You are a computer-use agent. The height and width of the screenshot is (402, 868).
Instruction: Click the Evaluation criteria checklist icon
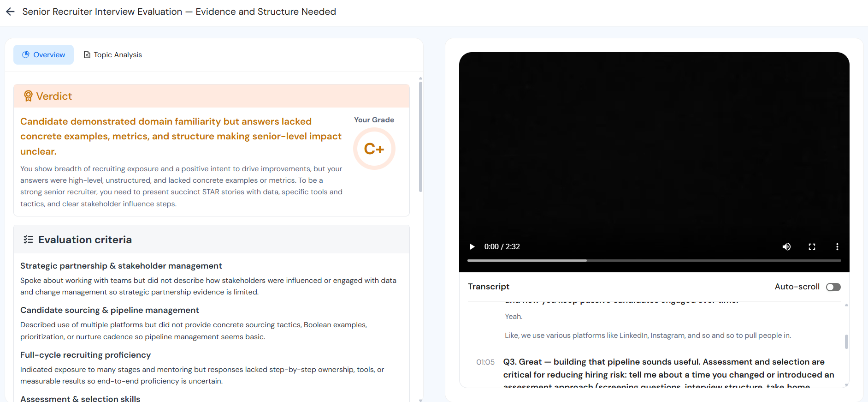pos(28,240)
